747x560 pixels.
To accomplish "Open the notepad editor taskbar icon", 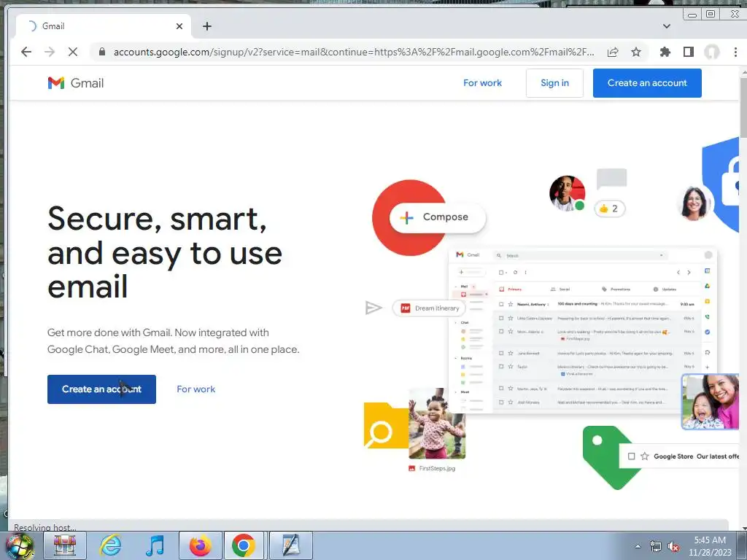I will coord(290,545).
